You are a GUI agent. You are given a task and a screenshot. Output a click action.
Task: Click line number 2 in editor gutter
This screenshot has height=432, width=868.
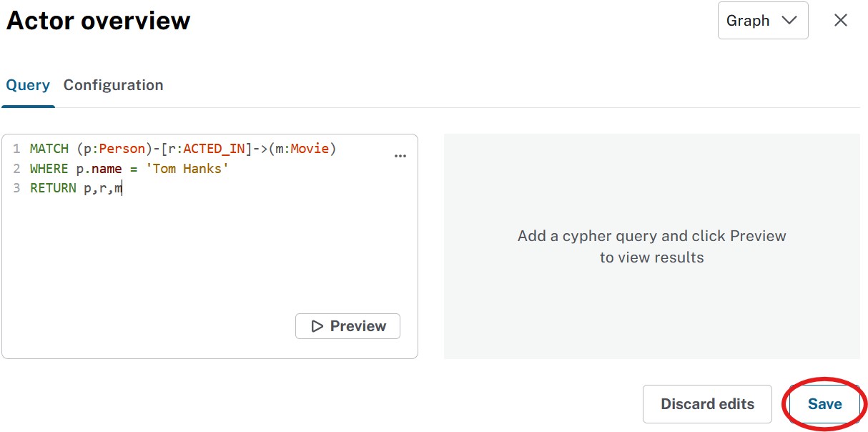(x=16, y=169)
